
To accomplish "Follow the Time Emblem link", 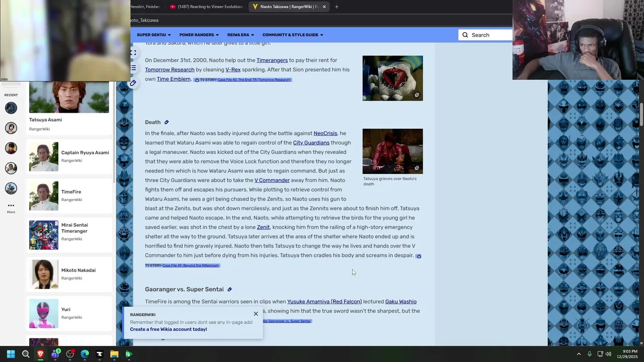I will [x=174, y=79].
